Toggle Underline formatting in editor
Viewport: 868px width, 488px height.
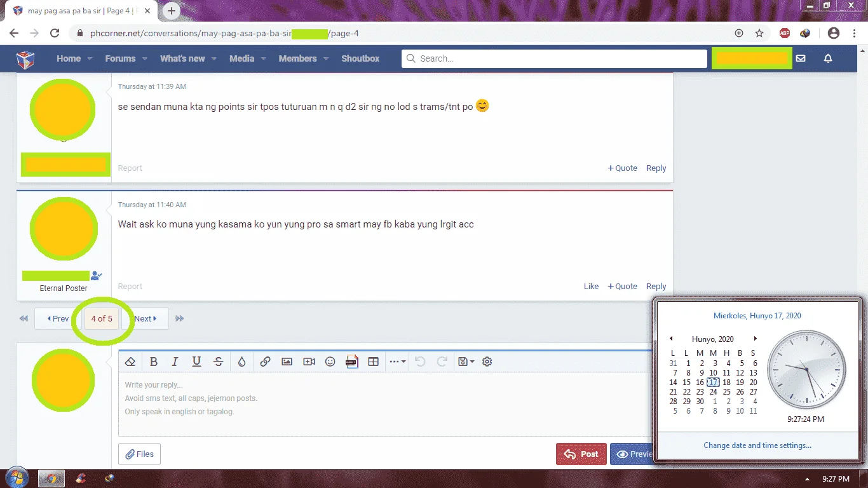[196, 362]
